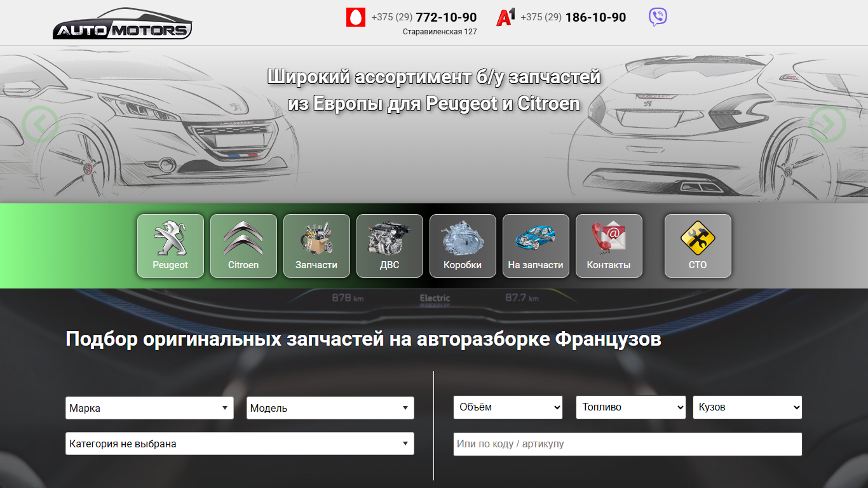The height and width of the screenshot is (488, 868).
Task: Open Viber chat icon
Action: click(658, 17)
